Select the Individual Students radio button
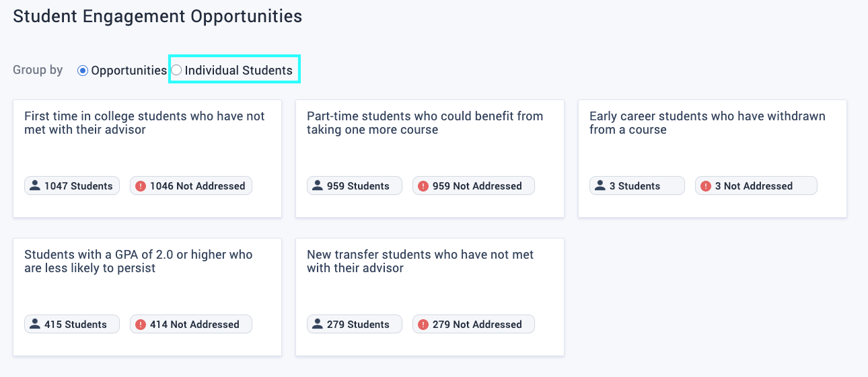 176,70
